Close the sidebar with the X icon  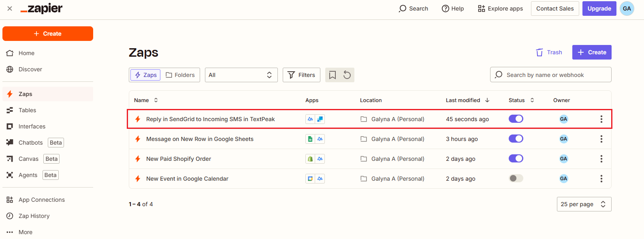[x=10, y=9]
